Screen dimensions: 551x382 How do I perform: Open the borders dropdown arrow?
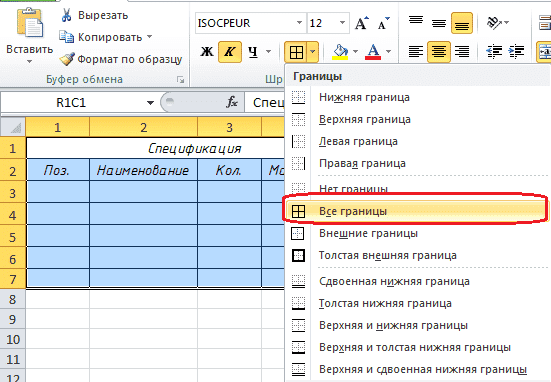tap(312, 52)
